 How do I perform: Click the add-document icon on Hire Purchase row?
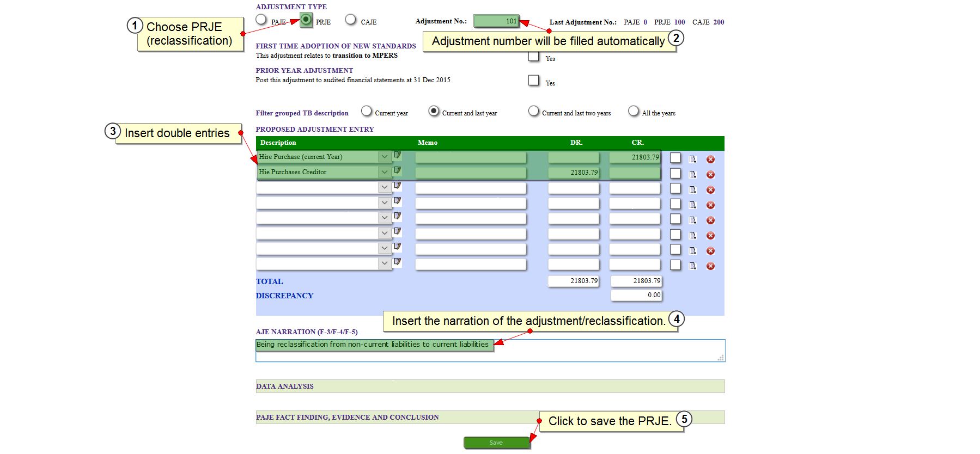[692, 159]
